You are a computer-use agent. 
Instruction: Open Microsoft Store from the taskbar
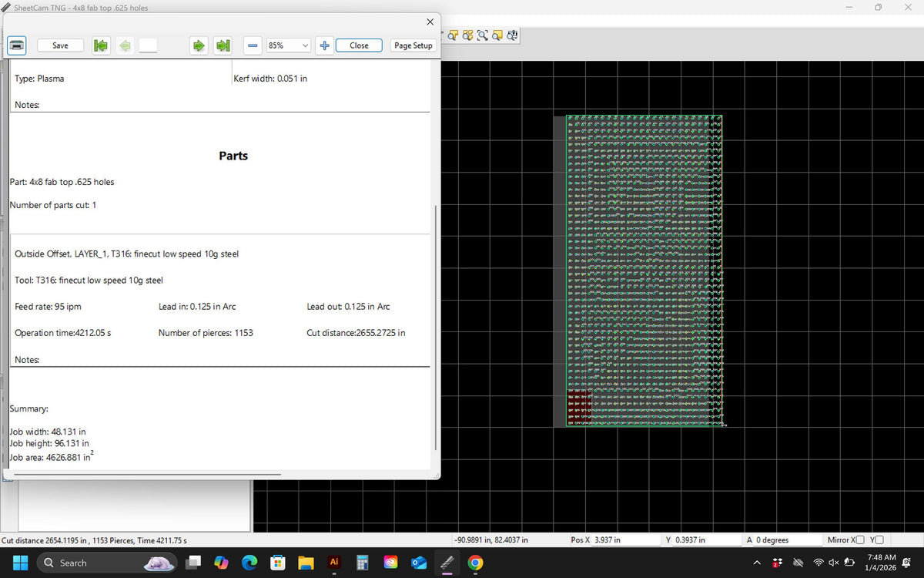point(277,563)
